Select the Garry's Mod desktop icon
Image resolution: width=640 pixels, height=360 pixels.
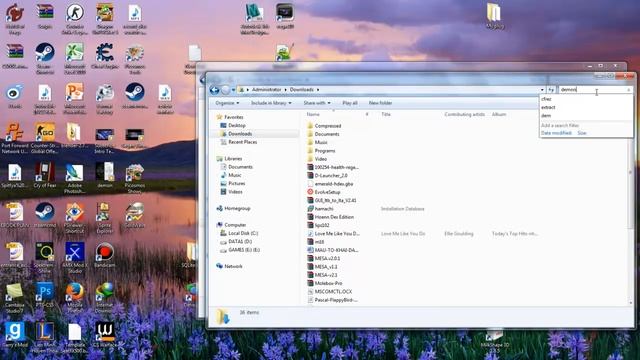pyautogui.click(x=15, y=335)
